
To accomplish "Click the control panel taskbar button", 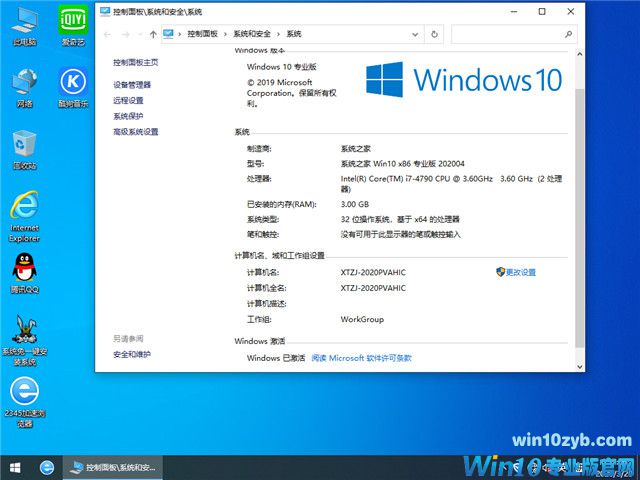I will pyautogui.click(x=113, y=468).
